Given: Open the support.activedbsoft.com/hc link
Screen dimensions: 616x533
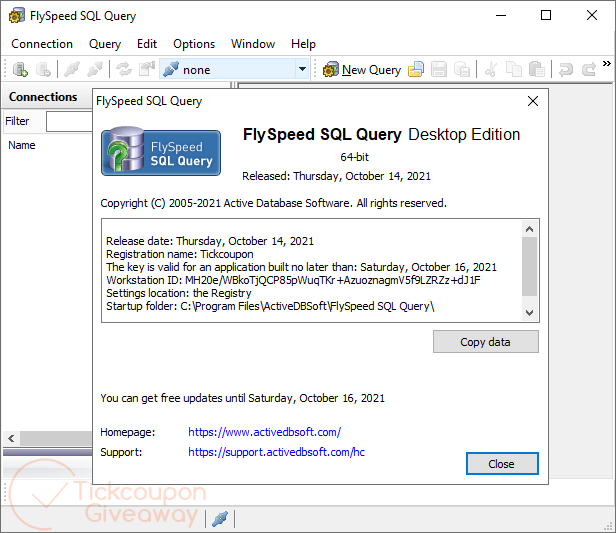Looking at the screenshot, I should [x=277, y=452].
